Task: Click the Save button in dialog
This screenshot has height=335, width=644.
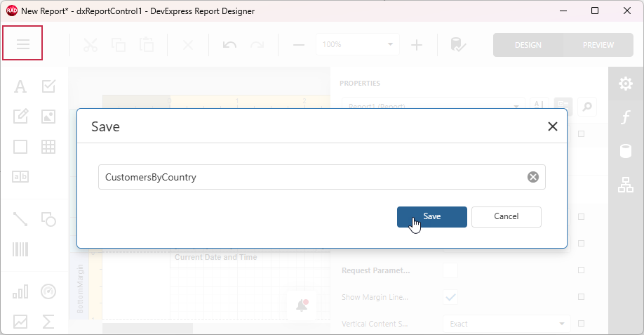Action: (431, 216)
